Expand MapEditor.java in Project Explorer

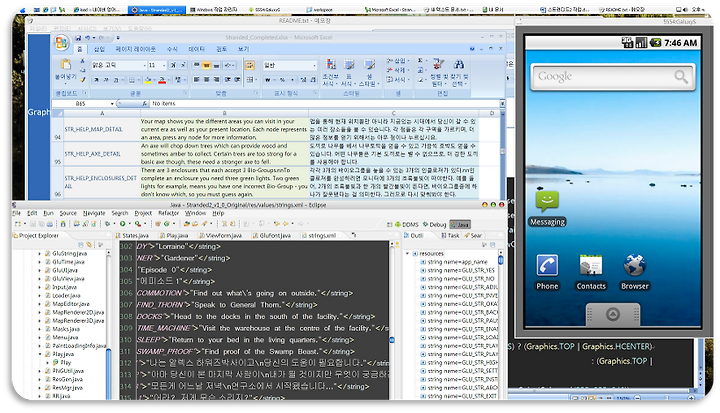click(40, 304)
